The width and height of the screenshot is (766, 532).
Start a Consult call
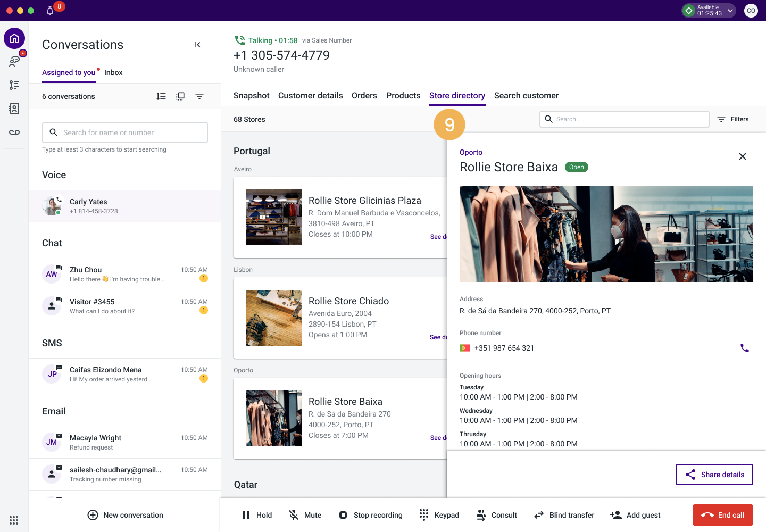pos(496,514)
